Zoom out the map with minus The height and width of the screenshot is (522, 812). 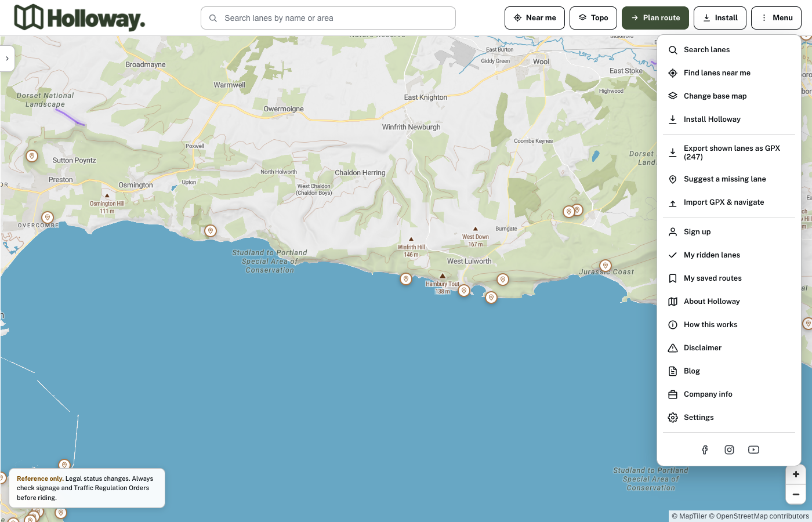(796, 494)
